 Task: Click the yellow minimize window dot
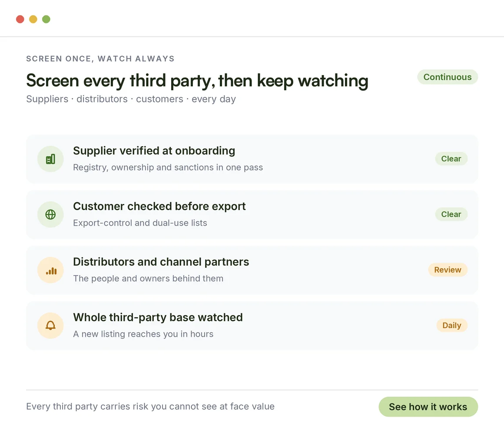tap(33, 19)
